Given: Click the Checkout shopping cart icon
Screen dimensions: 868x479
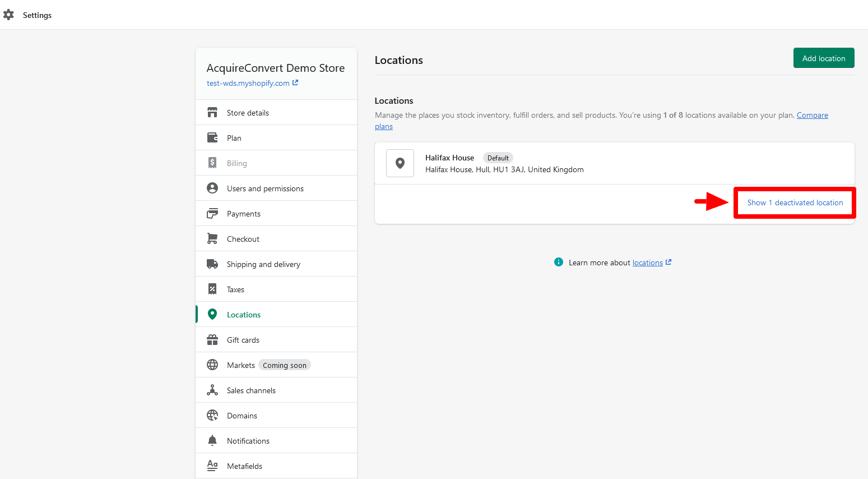Looking at the screenshot, I should click(212, 239).
